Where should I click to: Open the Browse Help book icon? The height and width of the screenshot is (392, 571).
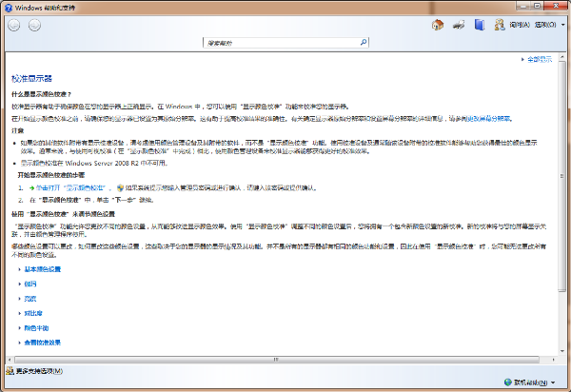[479, 25]
